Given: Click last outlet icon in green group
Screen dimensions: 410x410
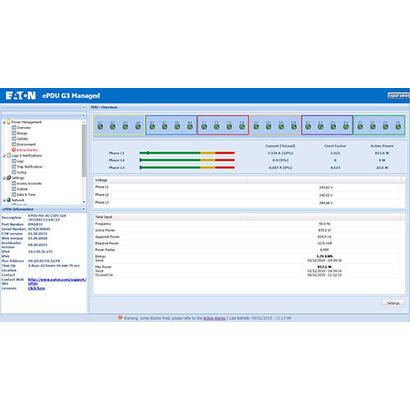Looking at the screenshot, I should coord(398,126).
